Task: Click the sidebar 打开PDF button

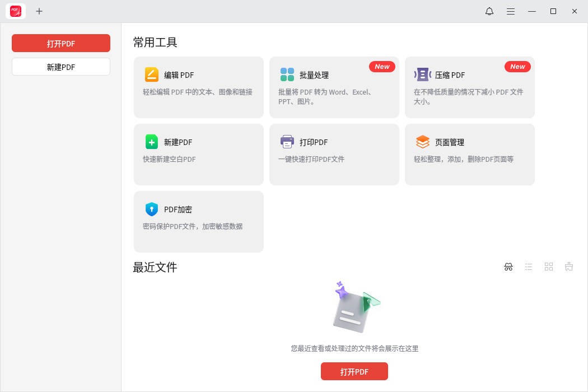Action: pos(60,43)
